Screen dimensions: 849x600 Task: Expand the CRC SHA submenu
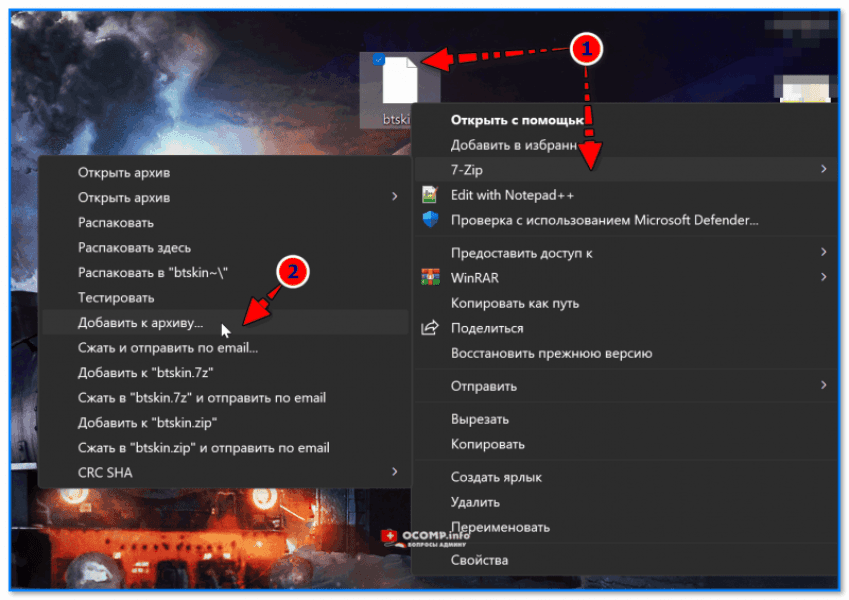click(393, 471)
